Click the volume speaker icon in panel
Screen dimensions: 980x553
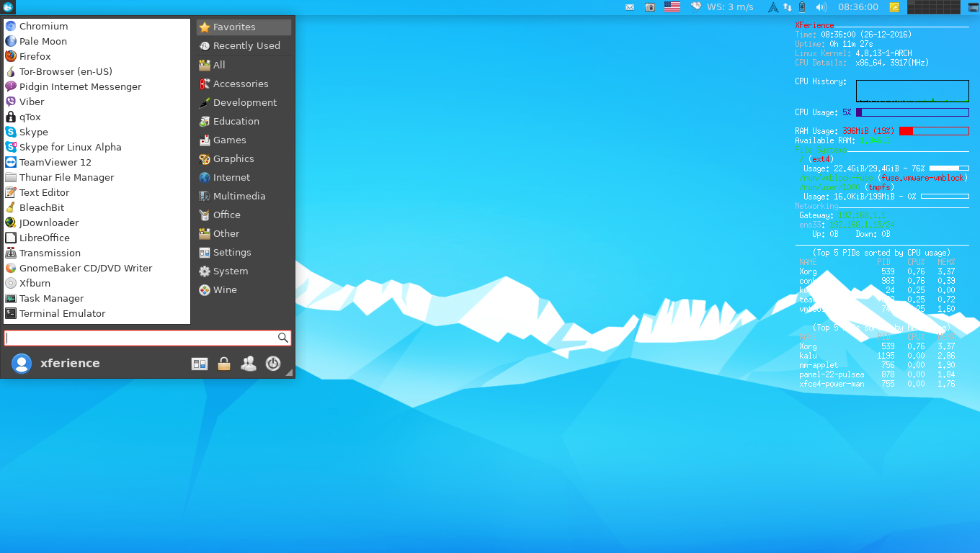(x=821, y=7)
